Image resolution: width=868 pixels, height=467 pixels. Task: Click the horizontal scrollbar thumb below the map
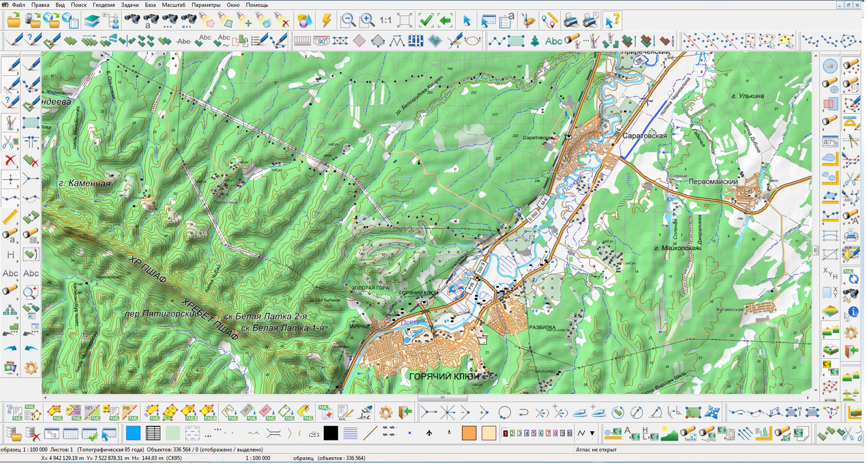(x=442, y=398)
